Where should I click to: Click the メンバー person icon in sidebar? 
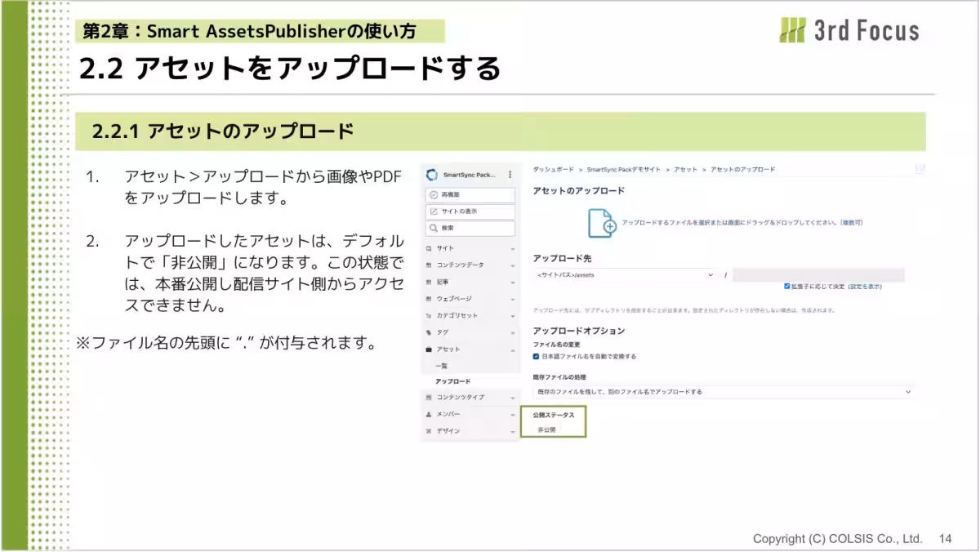coord(430,414)
